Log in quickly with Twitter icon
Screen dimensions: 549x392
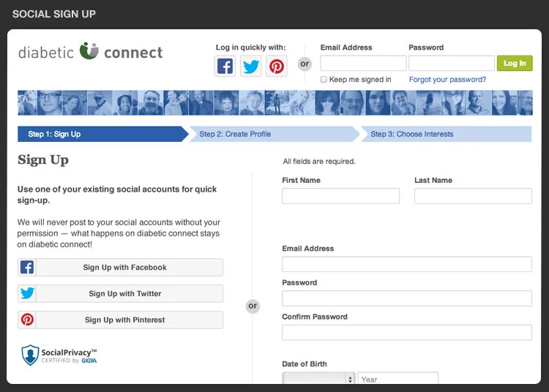point(250,66)
